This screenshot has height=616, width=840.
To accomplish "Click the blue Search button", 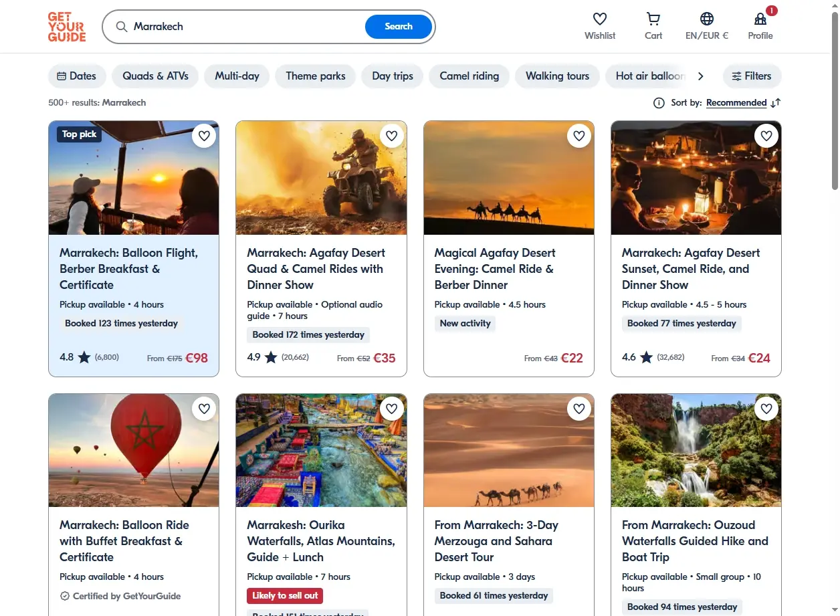I will pyautogui.click(x=399, y=27).
